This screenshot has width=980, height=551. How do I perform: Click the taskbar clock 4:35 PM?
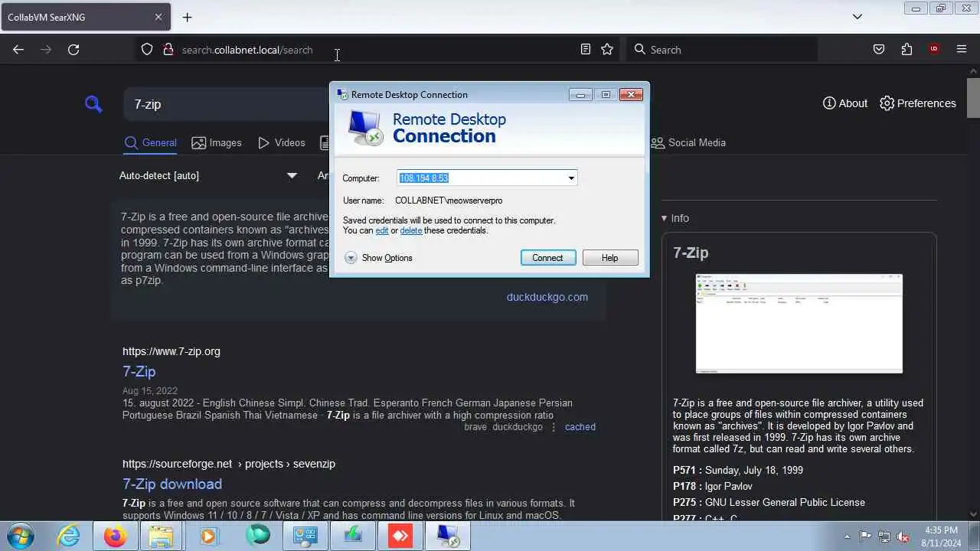click(x=941, y=530)
